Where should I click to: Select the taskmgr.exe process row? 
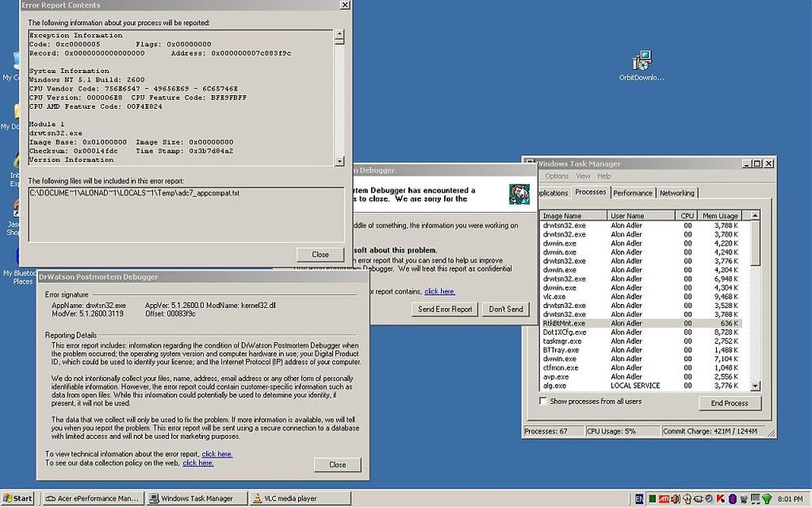click(641, 341)
